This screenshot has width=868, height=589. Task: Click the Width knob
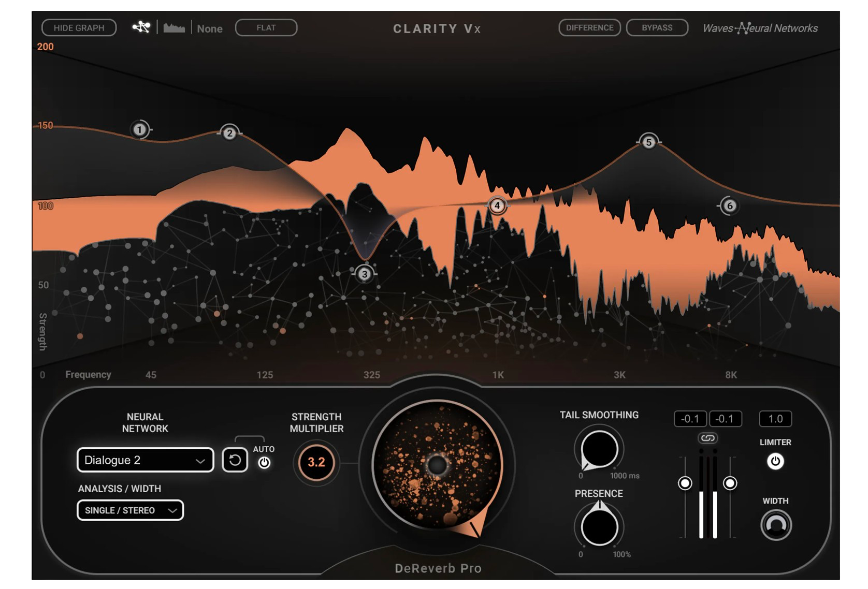point(776,525)
